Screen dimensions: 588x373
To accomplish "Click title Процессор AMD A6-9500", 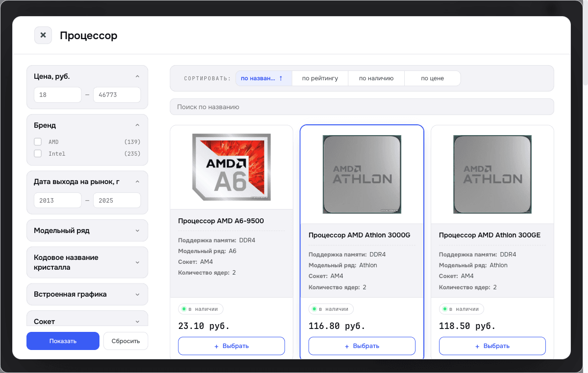I will click(x=221, y=221).
